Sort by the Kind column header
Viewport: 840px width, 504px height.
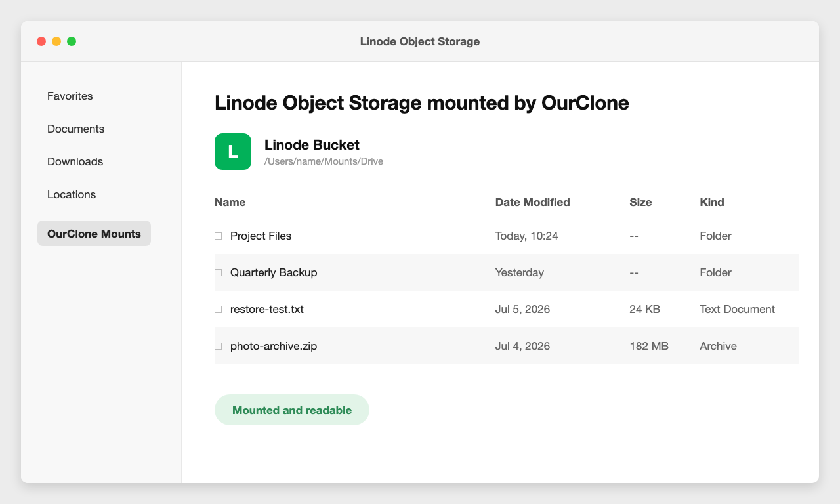click(x=712, y=202)
